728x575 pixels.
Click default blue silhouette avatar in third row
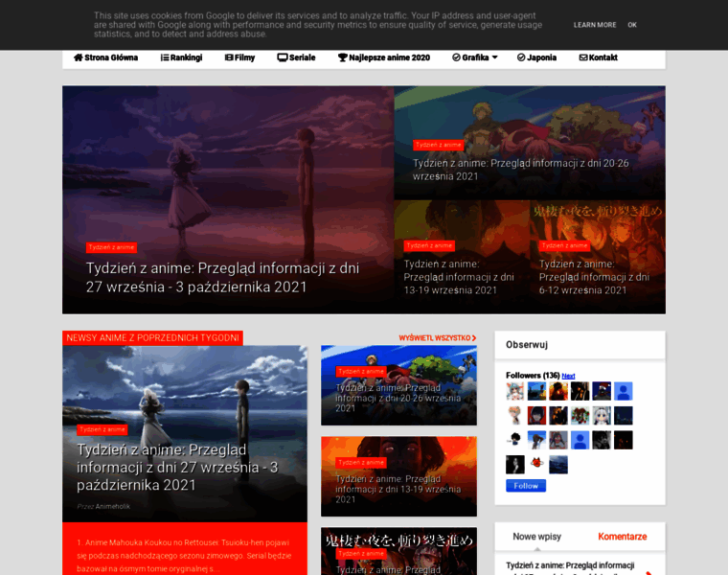point(580,440)
